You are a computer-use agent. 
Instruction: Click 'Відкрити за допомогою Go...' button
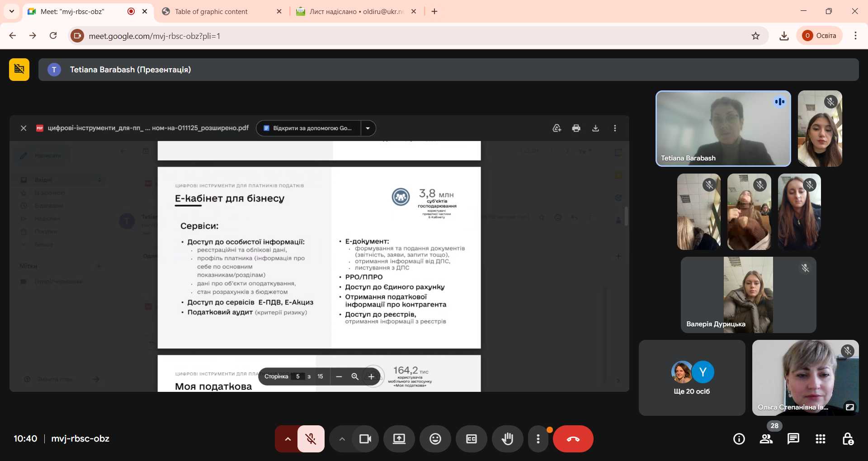pos(309,128)
